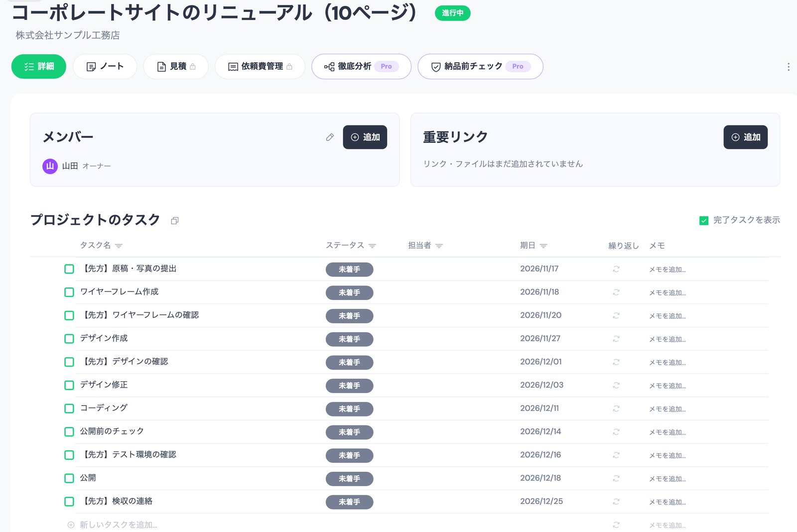Viewport: 797px width, 532px height.
Task: Click repeat icon for コーディング row
Action: [616, 408]
